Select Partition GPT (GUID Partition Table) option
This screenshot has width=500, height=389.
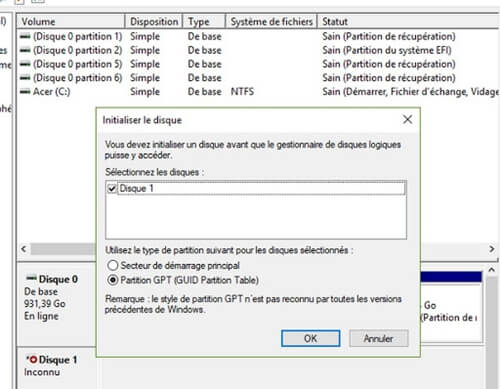[x=113, y=280]
